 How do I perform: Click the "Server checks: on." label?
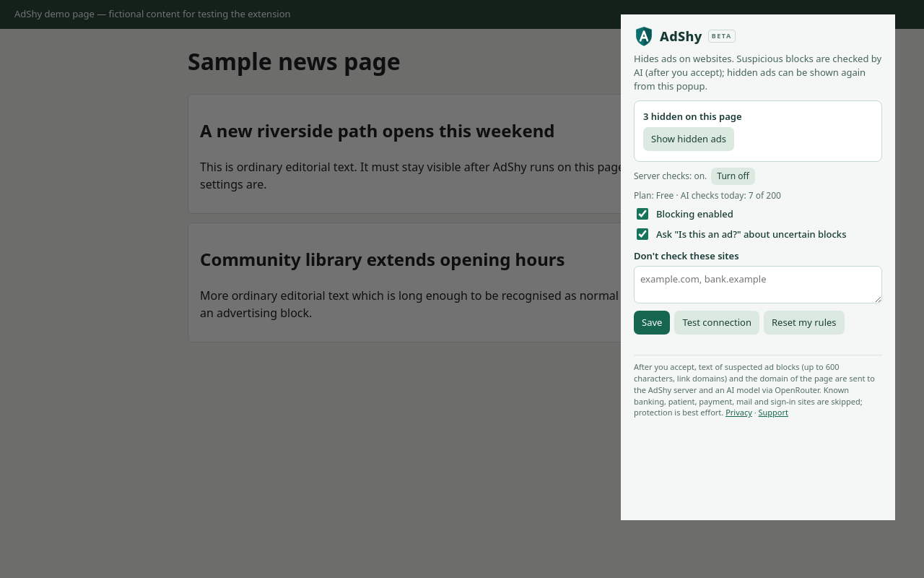tap(670, 176)
